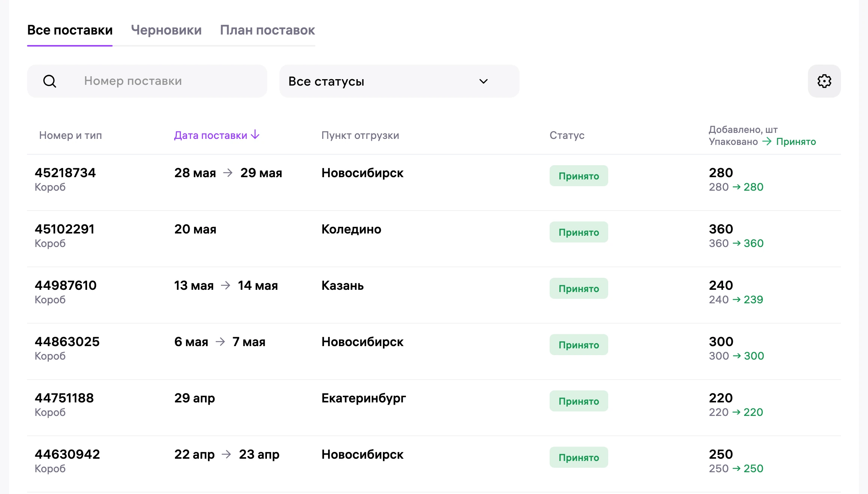Click the Номер и тип column header
This screenshot has height=494, width=868.
[71, 135]
